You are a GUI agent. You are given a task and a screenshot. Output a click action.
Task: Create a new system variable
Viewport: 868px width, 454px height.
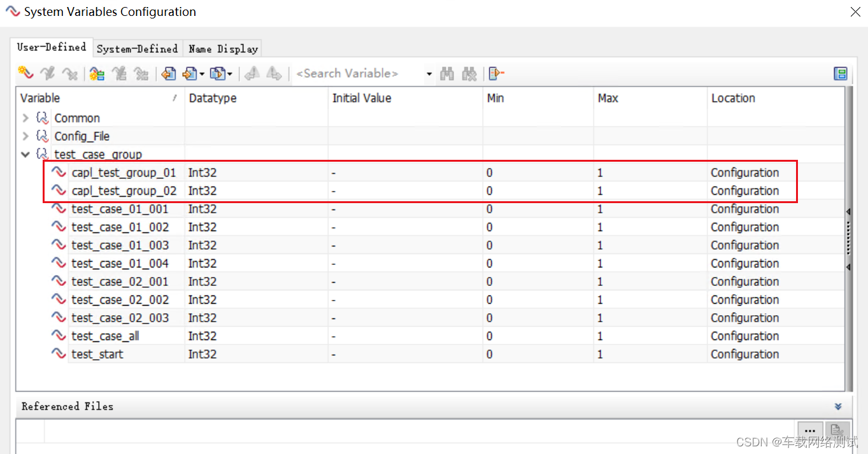tap(24, 73)
